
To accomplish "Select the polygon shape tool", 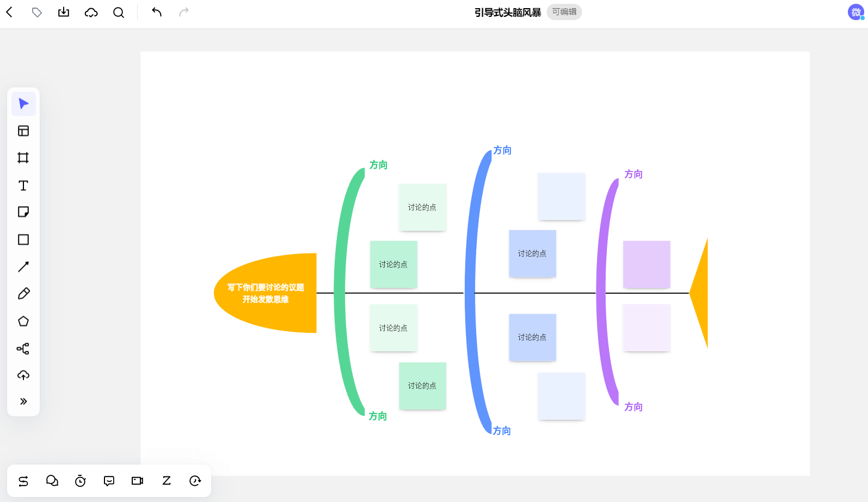I will click(23, 321).
